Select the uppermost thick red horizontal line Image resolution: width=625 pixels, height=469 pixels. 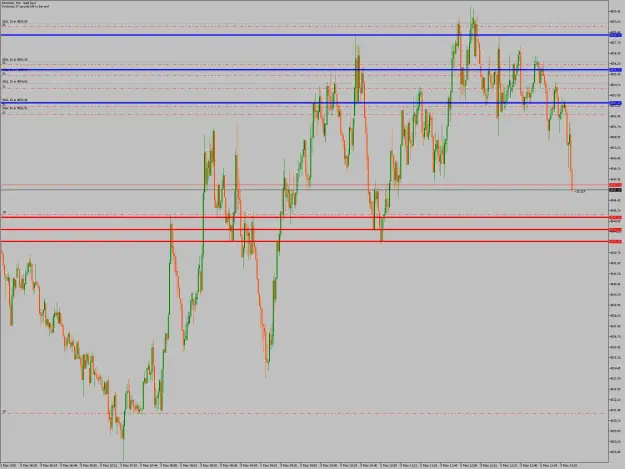(x=305, y=217)
